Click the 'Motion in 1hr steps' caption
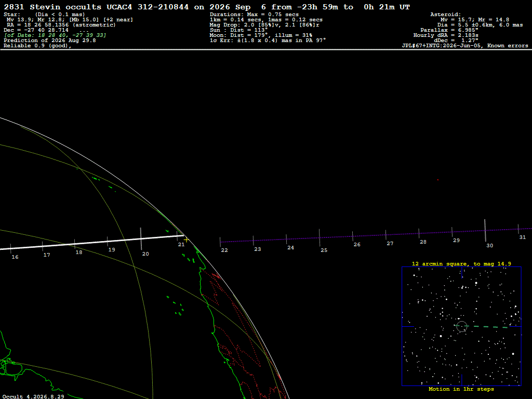 click(461, 389)
